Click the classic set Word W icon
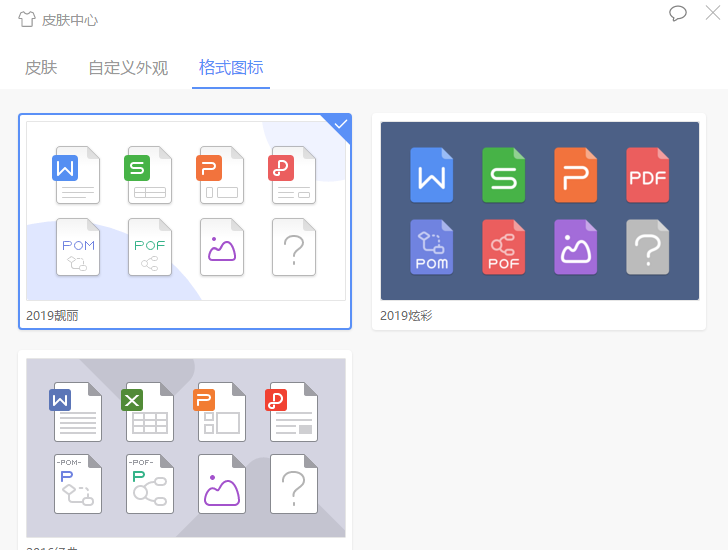 [75, 412]
